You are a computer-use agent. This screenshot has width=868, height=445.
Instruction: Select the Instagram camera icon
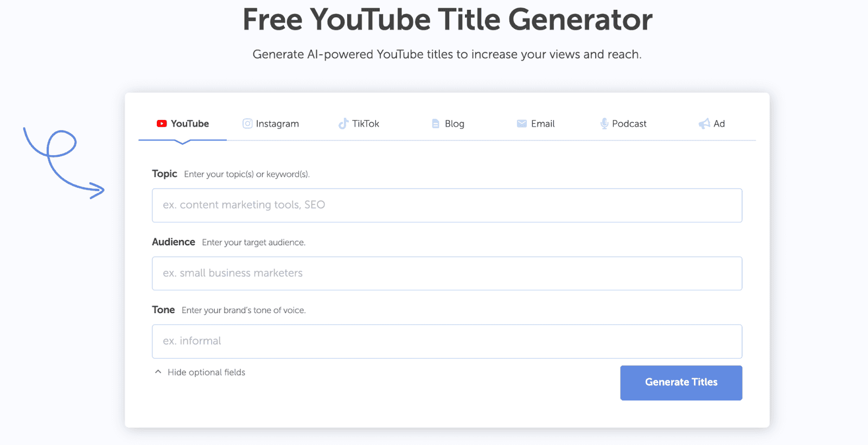click(x=247, y=124)
